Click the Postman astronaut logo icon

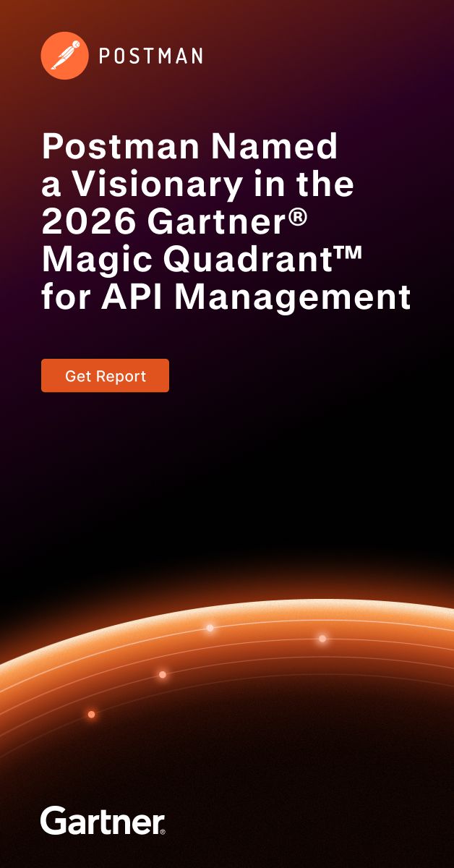(x=65, y=56)
